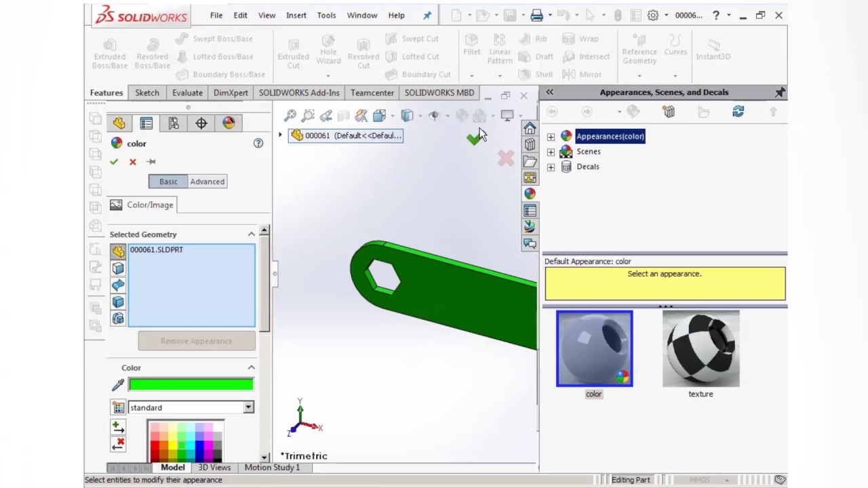Open the View Palette task pane tab

click(x=530, y=178)
